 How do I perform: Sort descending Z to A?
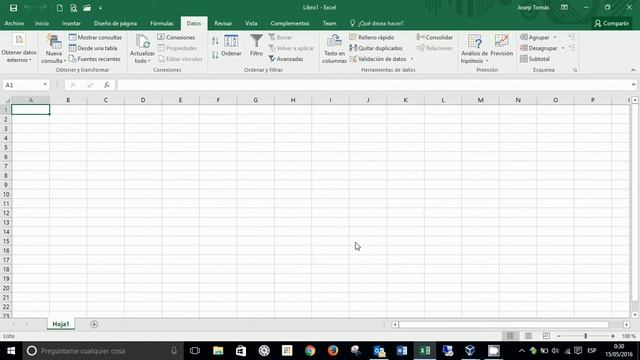(x=215, y=55)
